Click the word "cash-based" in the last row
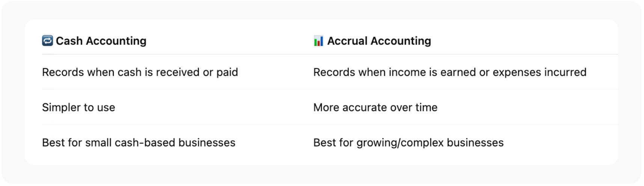The height and width of the screenshot is (186, 644). [x=145, y=142]
